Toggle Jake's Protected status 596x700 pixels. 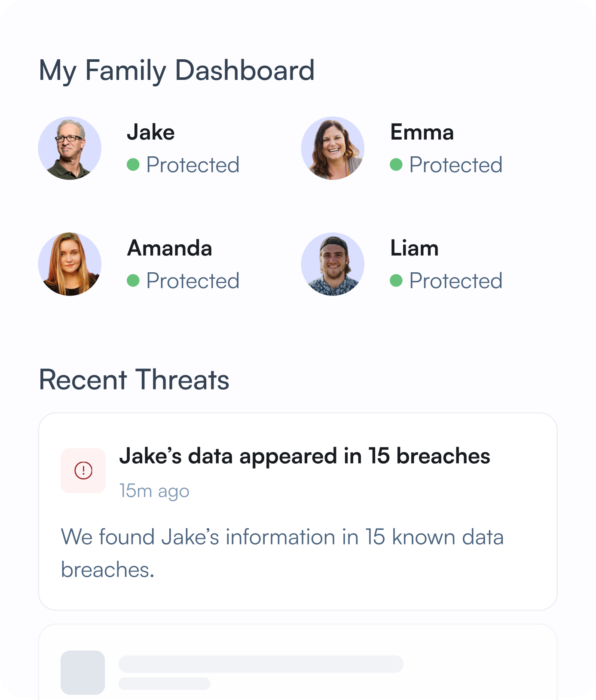[193, 164]
